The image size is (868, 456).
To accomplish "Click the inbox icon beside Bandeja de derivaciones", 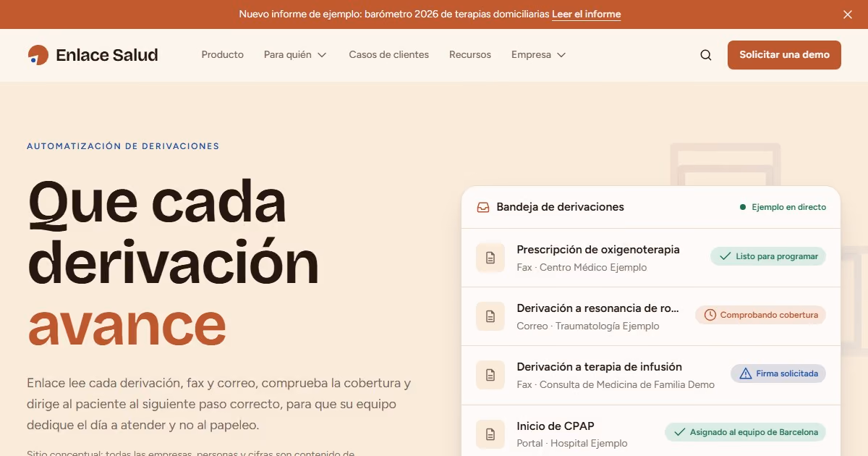I will click(x=483, y=207).
